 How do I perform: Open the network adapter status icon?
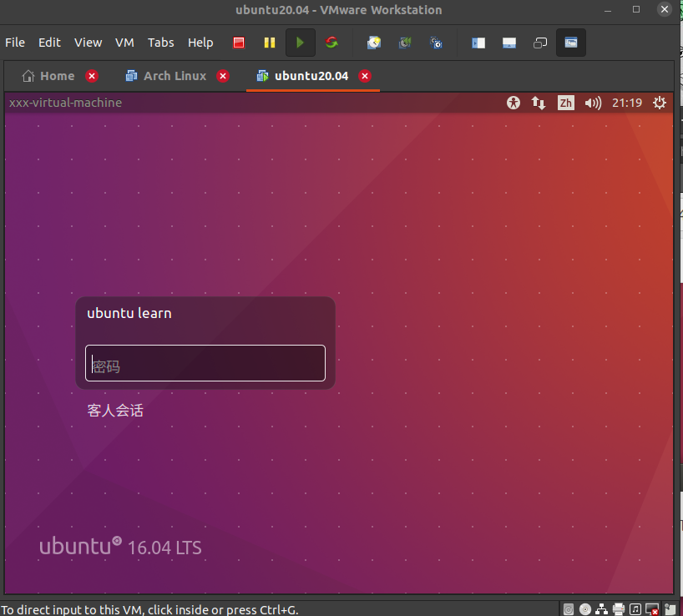602,608
